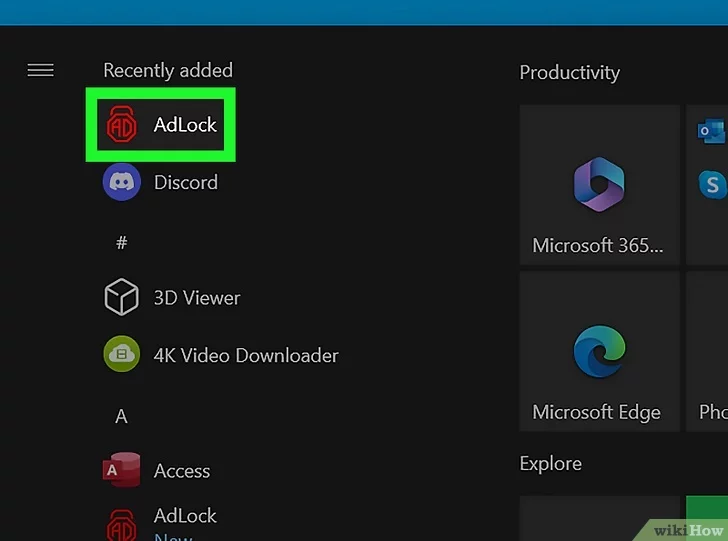Viewport: 728px width, 541px height.
Task: Open the small Skype tile
Action: click(712, 184)
